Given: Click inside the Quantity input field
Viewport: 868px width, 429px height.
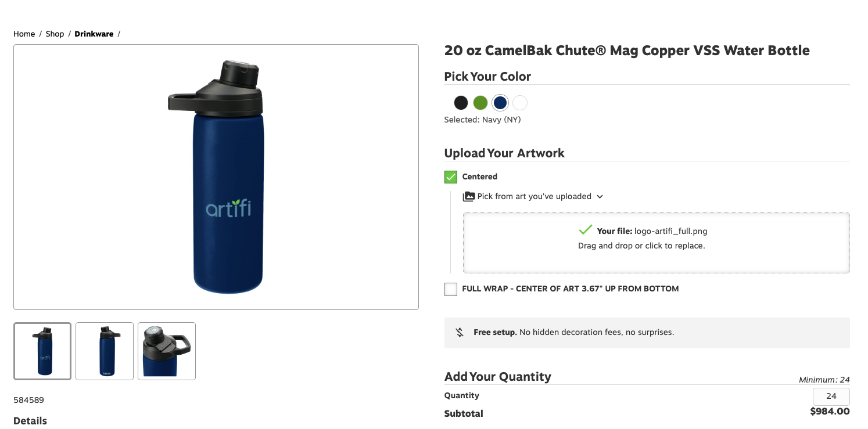Looking at the screenshot, I should click(831, 396).
